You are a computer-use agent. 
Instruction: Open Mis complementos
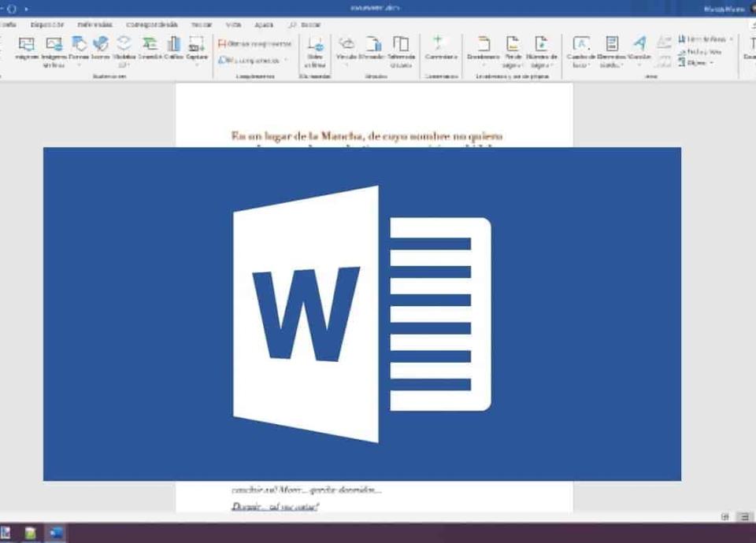pyautogui.click(x=253, y=61)
